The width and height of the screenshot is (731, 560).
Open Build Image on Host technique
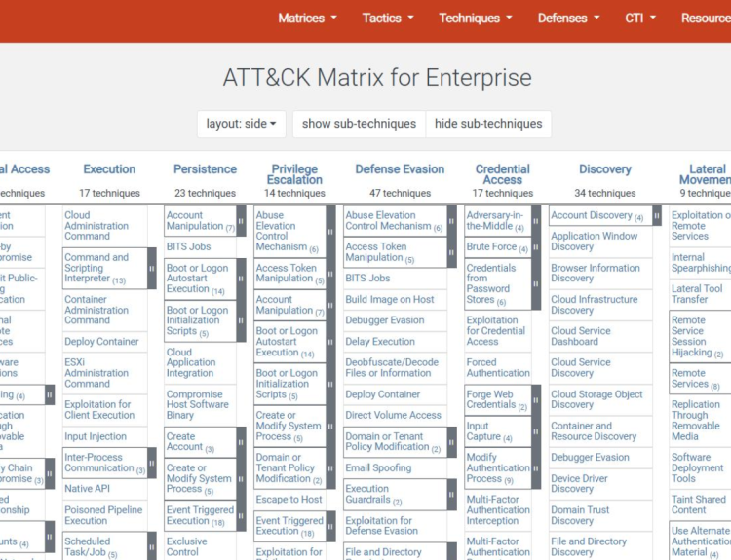tap(390, 300)
